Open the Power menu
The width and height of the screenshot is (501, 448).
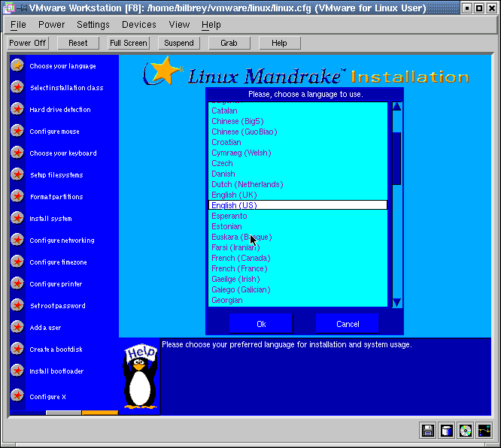click(52, 25)
